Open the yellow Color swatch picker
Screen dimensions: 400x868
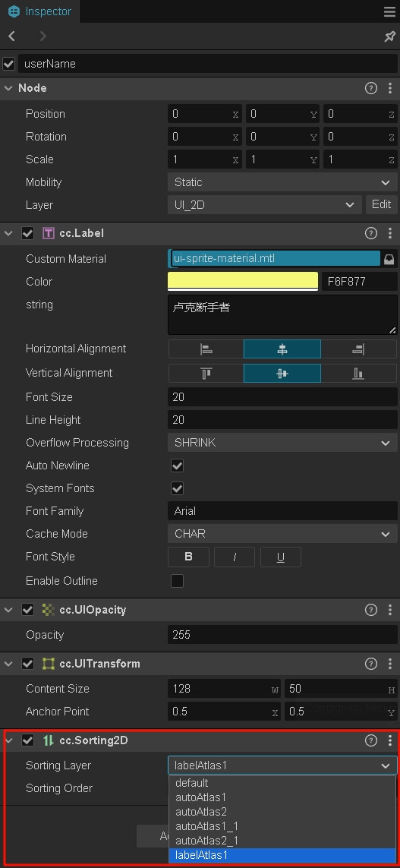243,281
